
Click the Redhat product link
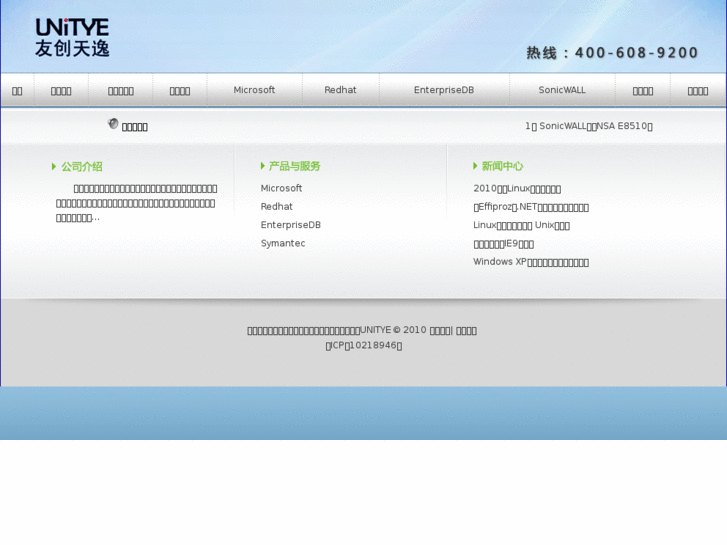[x=277, y=207]
